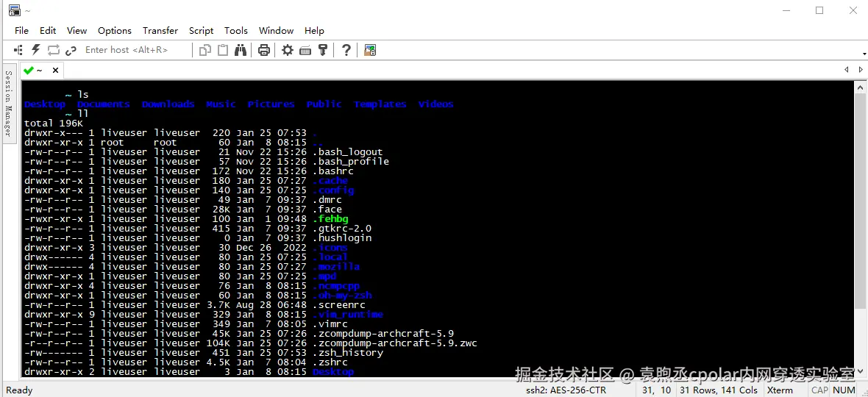Click the .bashrc file name
Viewport: 868px width, 397px height.
[x=333, y=171]
